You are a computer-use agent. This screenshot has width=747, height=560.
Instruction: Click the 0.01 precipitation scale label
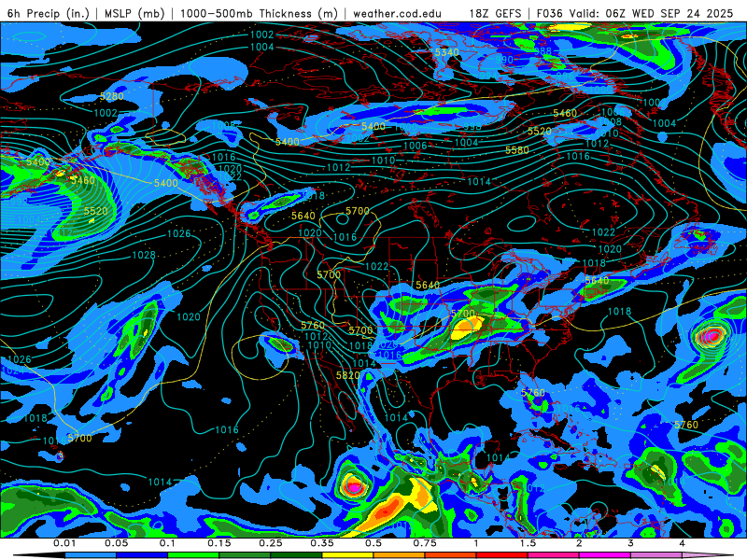(x=64, y=543)
